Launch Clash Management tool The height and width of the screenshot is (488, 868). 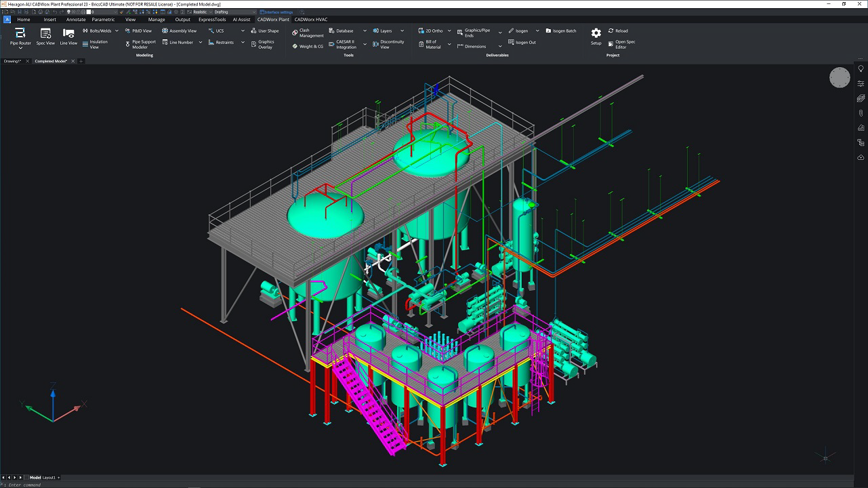(307, 33)
